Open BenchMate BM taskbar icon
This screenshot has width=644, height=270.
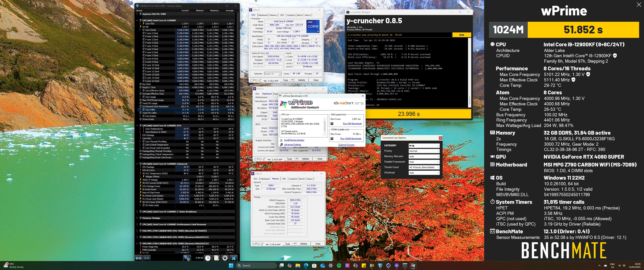click(x=372, y=265)
